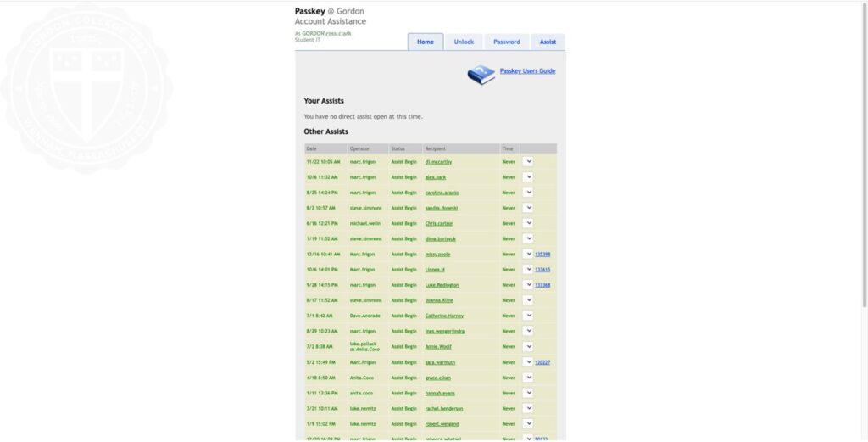Open the Passkey Users Guide link
Viewport: 868px width, 442px height.
527,71
